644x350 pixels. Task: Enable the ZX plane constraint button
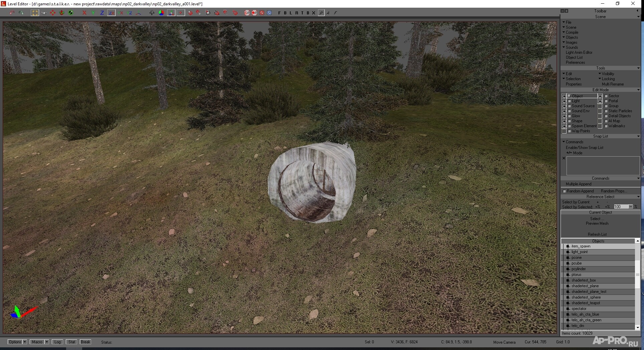pyautogui.click(x=111, y=13)
